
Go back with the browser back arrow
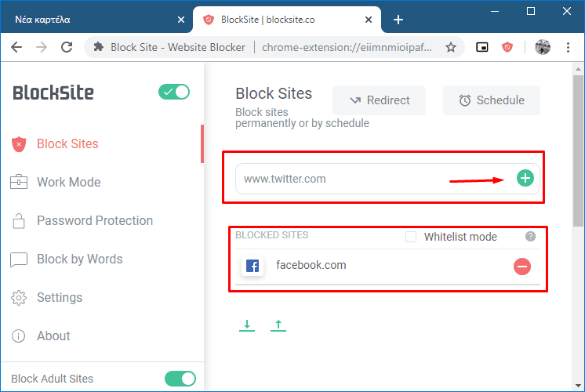coord(16,47)
